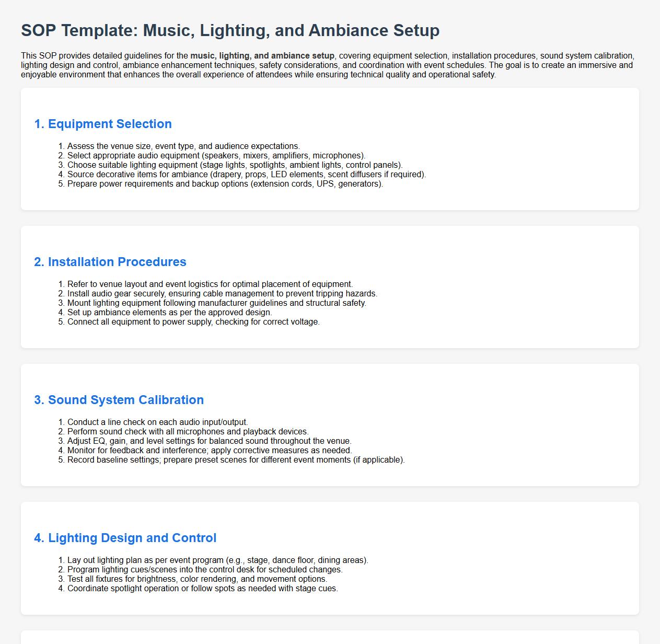Click the 'Mount lighting equipment' step
The height and width of the screenshot is (644, 660).
point(217,303)
